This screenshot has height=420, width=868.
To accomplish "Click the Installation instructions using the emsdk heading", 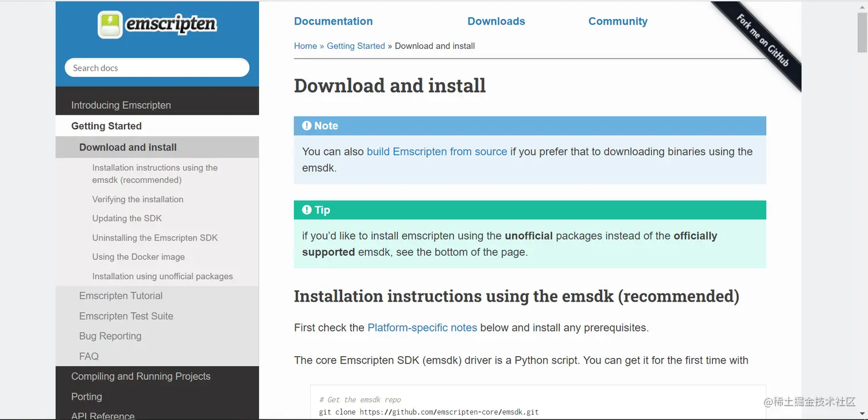I will coord(517,296).
